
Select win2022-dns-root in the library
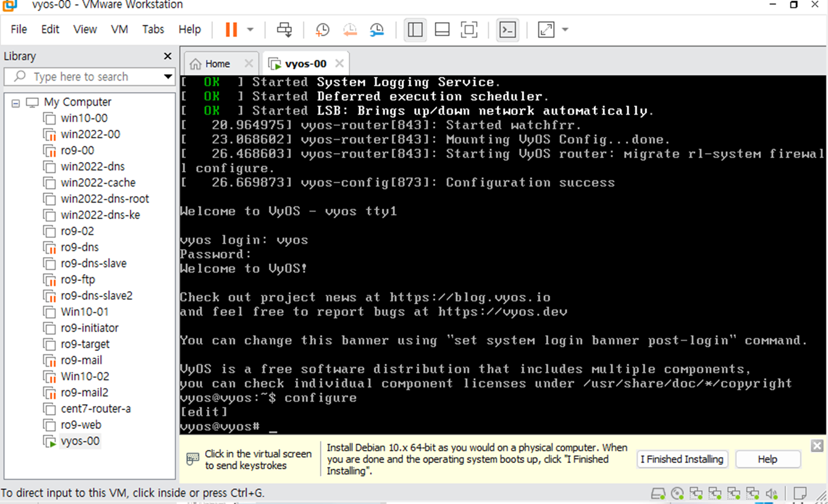pyautogui.click(x=105, y=199)
